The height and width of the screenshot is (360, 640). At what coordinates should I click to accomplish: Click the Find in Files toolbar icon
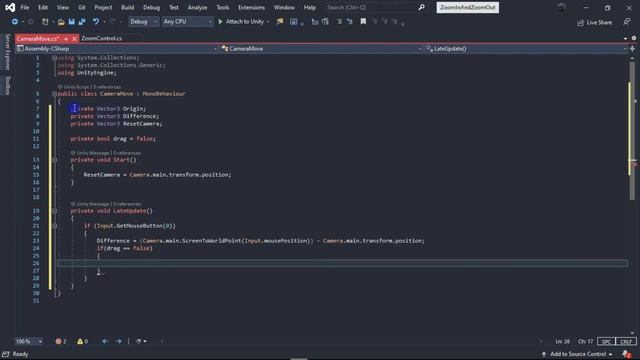(280, 21)
